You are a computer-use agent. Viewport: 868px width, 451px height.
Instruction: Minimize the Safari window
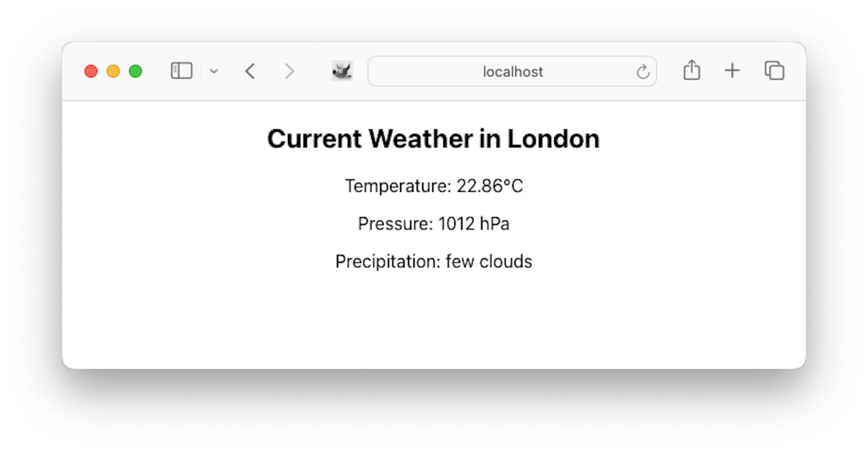pos(113,71)
